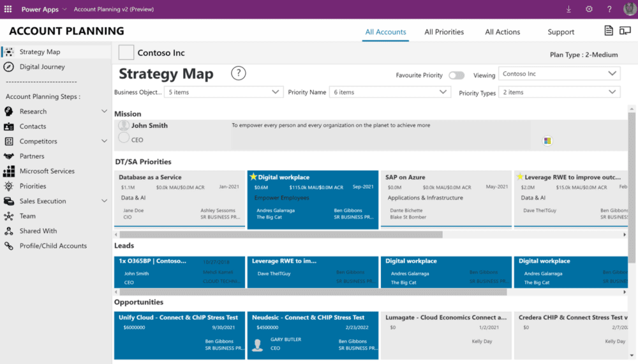
Task: Click the DT/SA Priorities horizontal scrollbar
Action: 281,235
